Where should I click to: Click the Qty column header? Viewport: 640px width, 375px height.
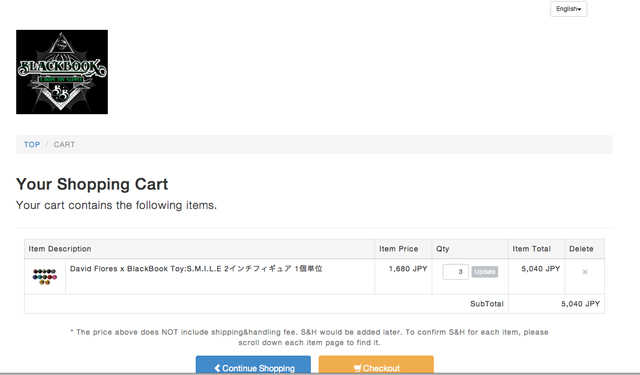(442, 249)
